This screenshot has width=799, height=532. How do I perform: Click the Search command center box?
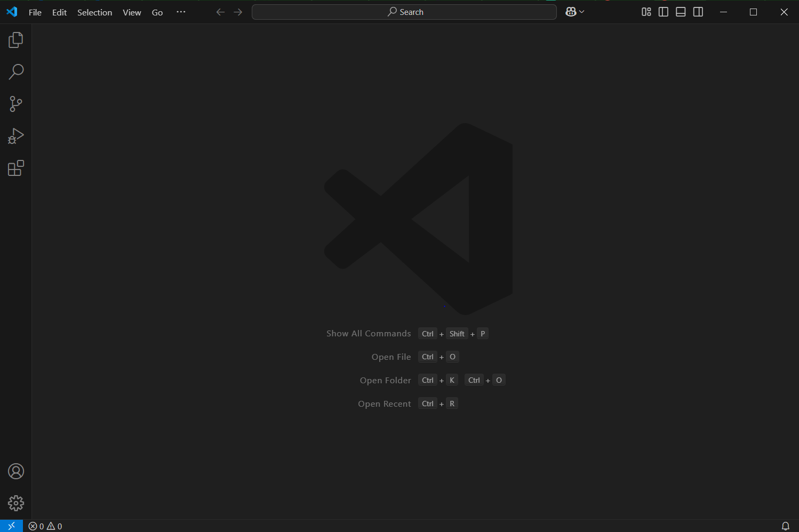404,12
